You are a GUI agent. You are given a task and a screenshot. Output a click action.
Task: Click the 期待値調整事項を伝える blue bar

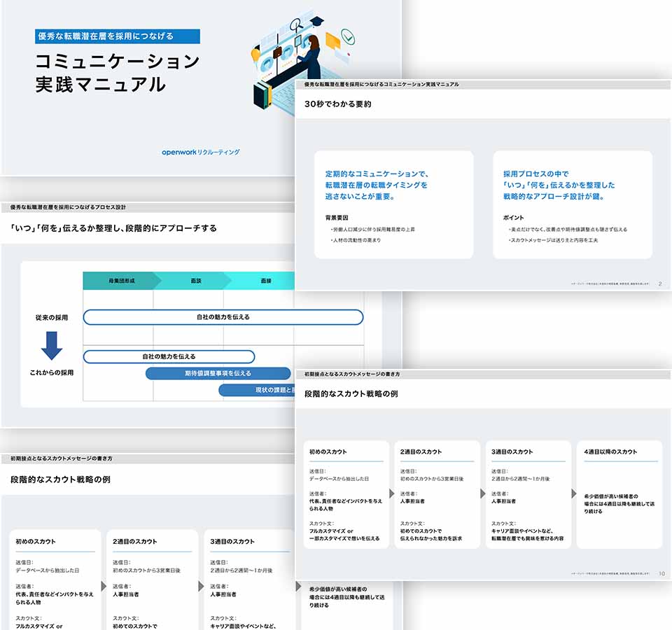pos(218,373)
